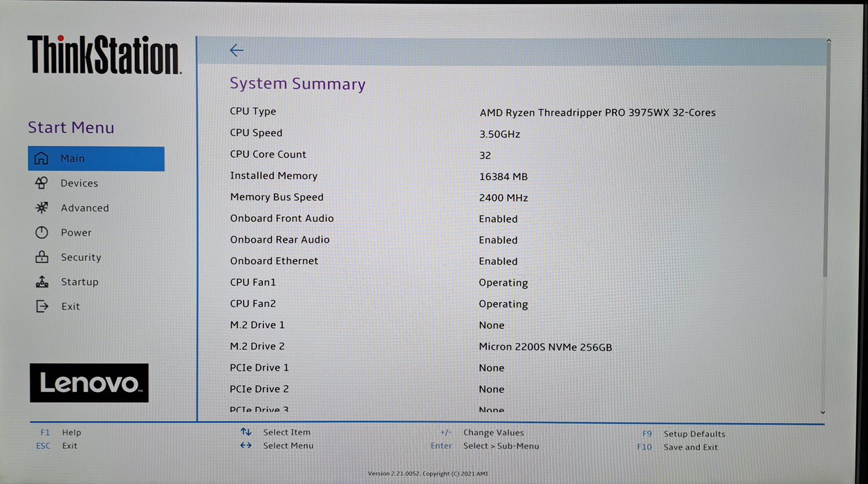Click the 3.50GHz value
Viewport: 868px width, 484px height.
point(499,134)
